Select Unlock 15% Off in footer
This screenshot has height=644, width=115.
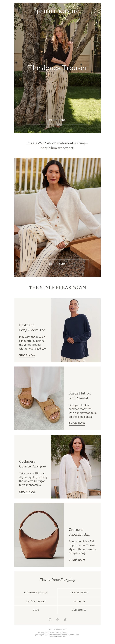[x=36, y=601]
